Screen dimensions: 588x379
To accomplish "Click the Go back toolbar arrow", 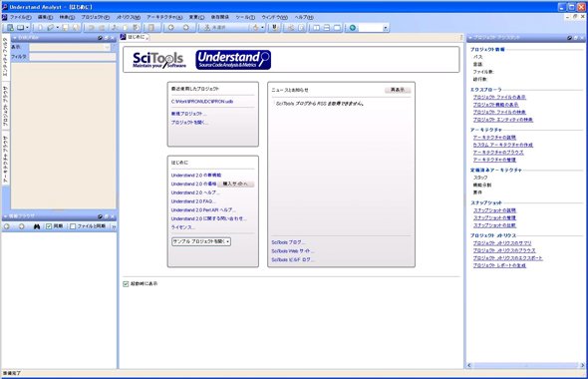I will pyautogui.click(x=171, y=28).
